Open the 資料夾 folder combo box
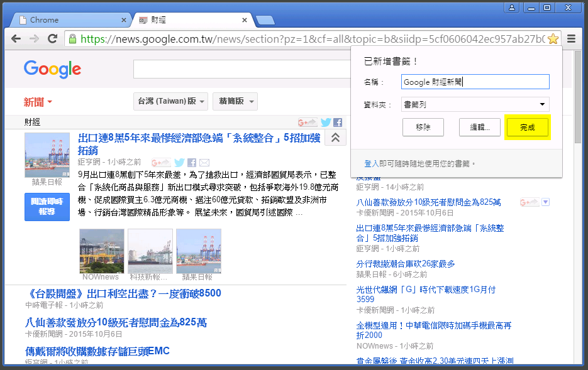The image size is (588, 370). (x=475, y=104)
